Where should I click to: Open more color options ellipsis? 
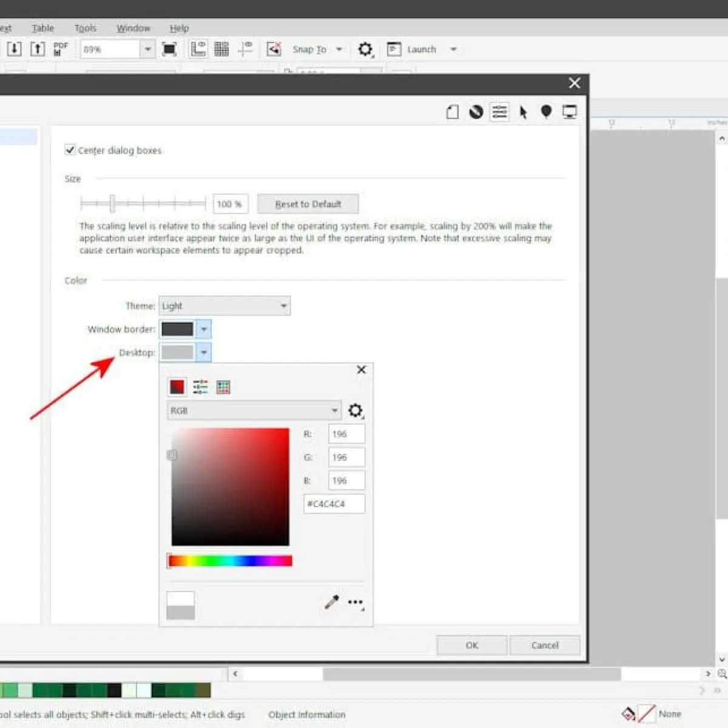point(356,602)
